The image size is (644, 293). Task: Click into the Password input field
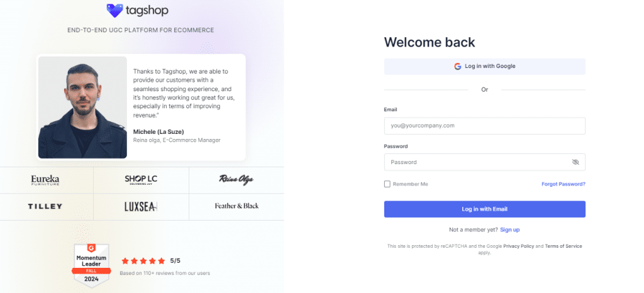click(475, 162)
